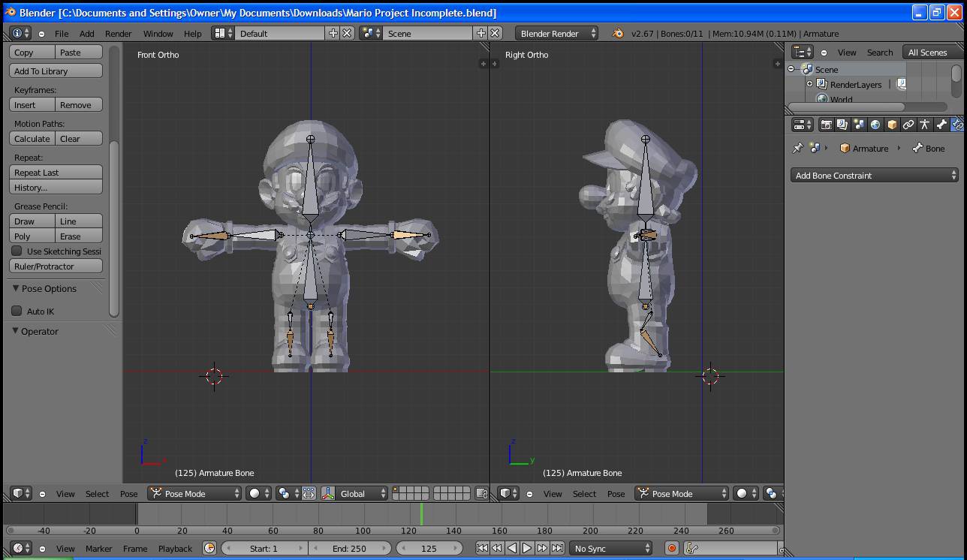Open the Add Bone Constraint dropdown

(x=875, y=175)
